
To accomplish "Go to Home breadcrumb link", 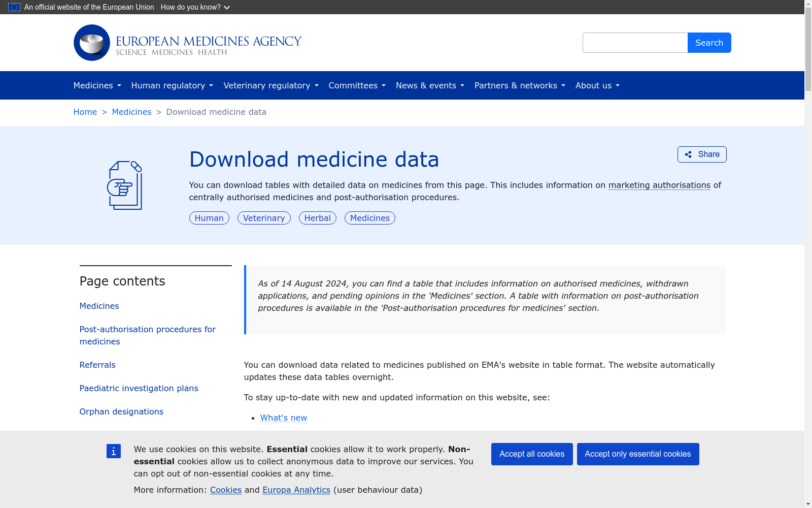I will point(85,112).
